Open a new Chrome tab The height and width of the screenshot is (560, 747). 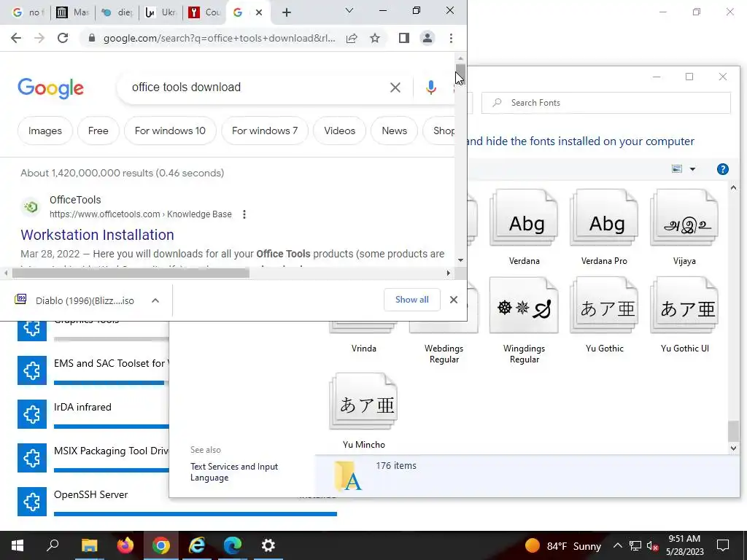pyautogui.click(x=286, y=12)
